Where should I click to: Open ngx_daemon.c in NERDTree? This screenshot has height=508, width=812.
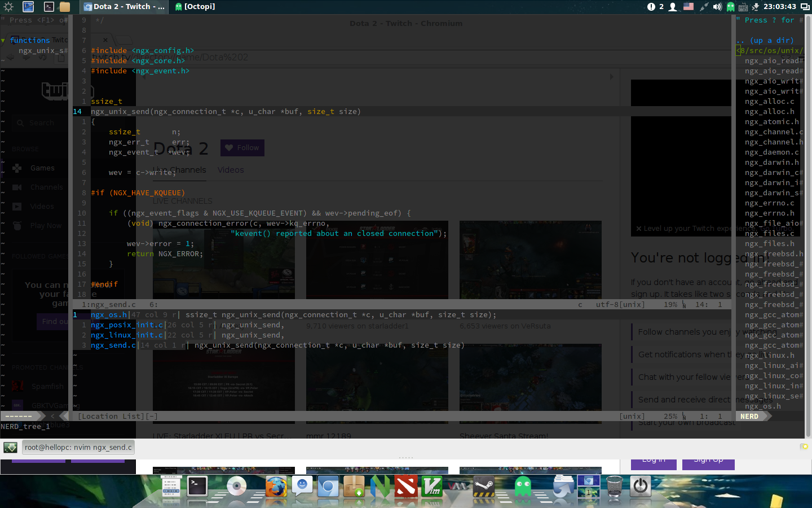[x=771, y=152]
